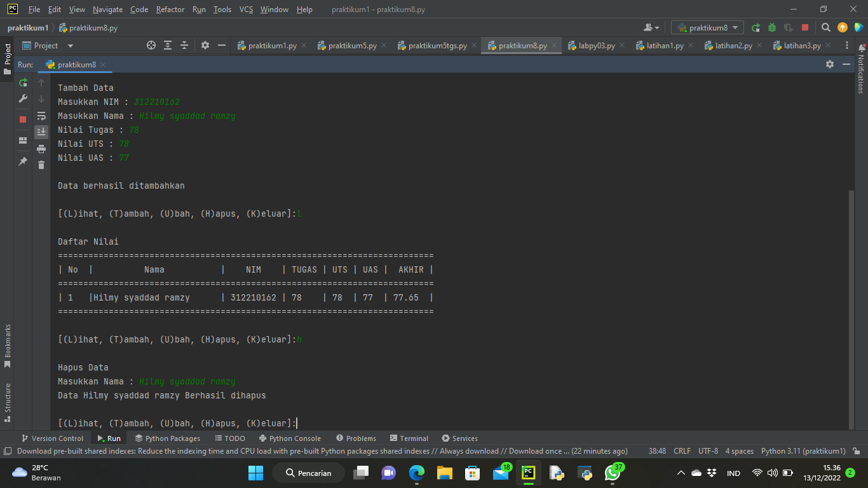Open Search Everywhere with the magnifier icon

coord(826,27)
